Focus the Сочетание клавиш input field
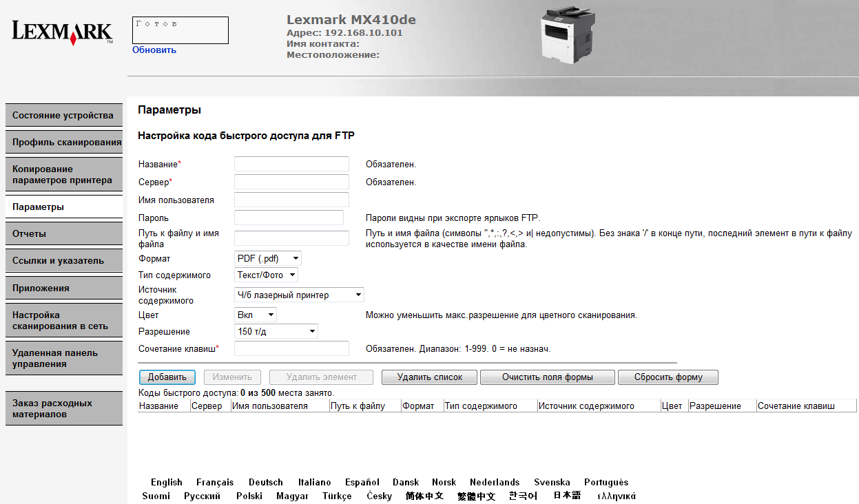This screenshot has height=504, width=859. [291, 348]
